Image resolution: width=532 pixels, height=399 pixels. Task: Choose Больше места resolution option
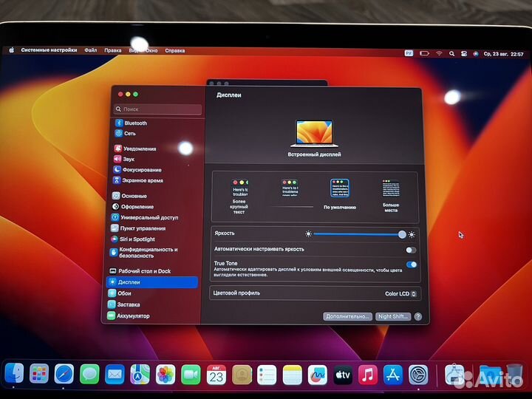(x=391, y=196)
